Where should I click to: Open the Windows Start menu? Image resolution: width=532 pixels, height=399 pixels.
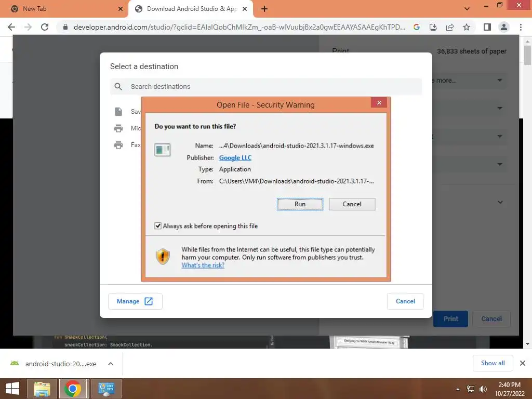click(12, 389)
